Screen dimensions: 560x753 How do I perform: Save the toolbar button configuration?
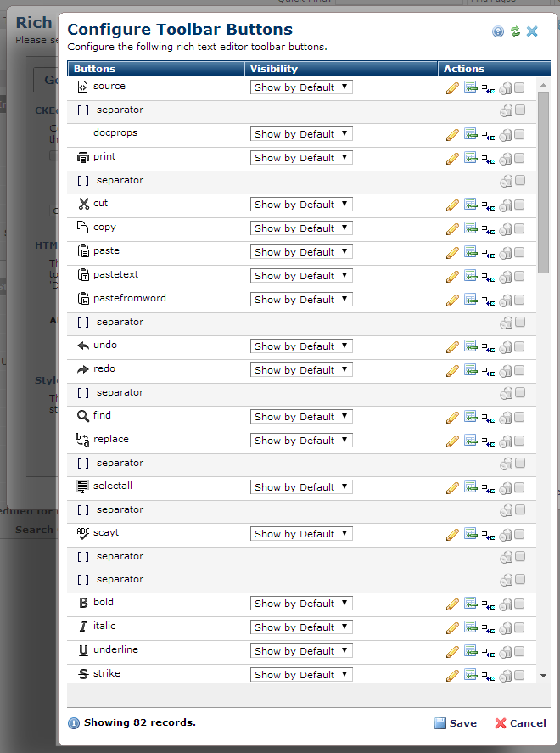point(456,723)
